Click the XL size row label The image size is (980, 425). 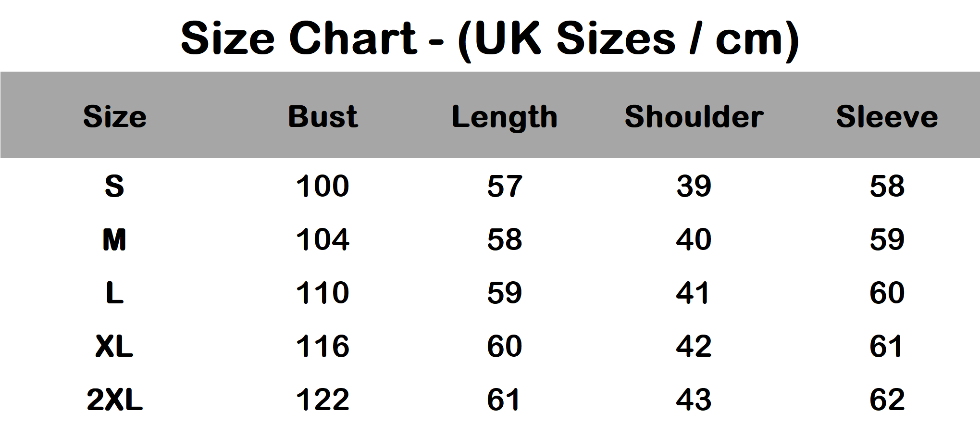114,346
